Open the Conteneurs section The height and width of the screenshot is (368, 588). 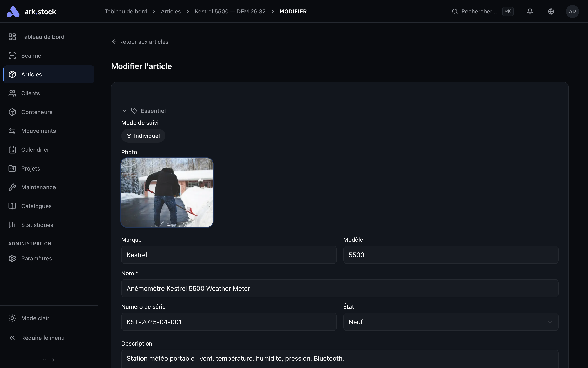coord(49,112)
